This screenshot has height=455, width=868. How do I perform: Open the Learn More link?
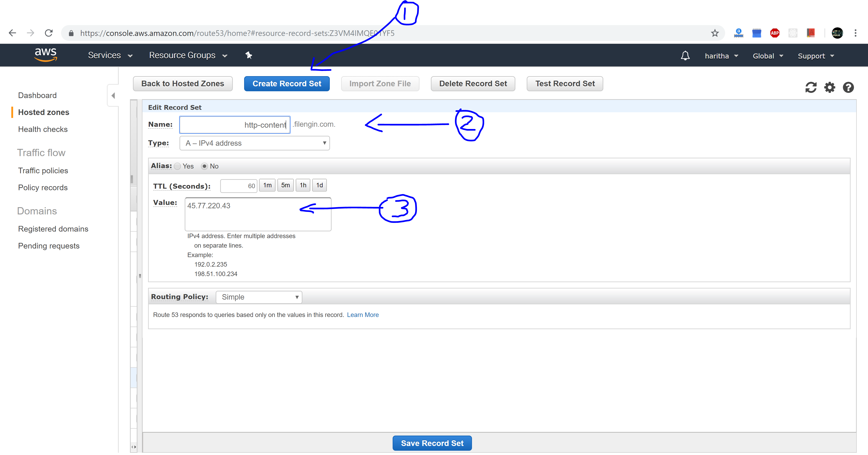point(363,315)
